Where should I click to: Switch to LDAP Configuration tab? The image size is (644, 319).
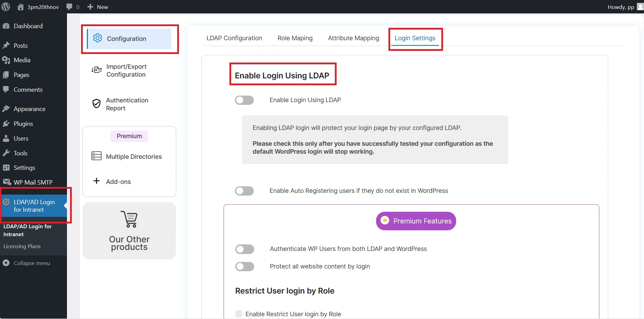pos(234,38)
